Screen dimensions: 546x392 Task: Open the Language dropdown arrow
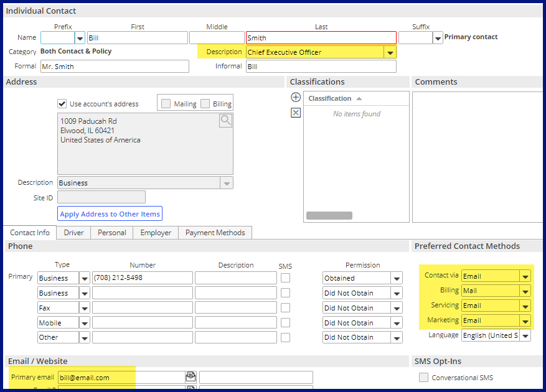(x=525, y=335)
